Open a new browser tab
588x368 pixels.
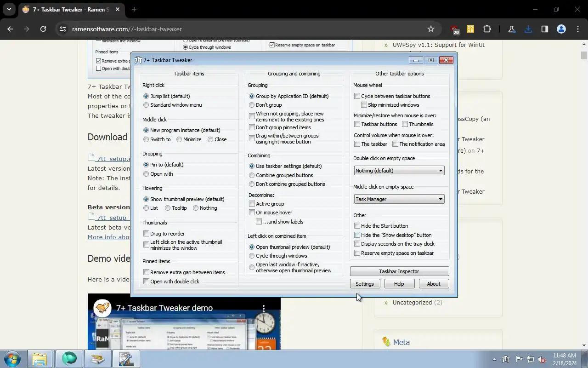click(134, 9)
